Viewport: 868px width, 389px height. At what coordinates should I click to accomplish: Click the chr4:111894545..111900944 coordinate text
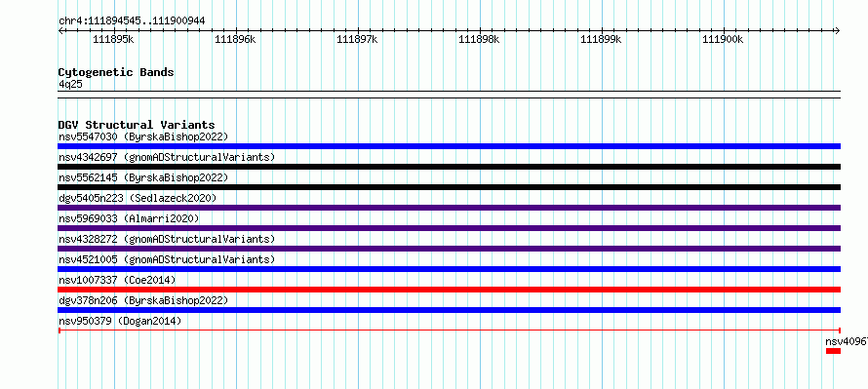click(132, 21)
